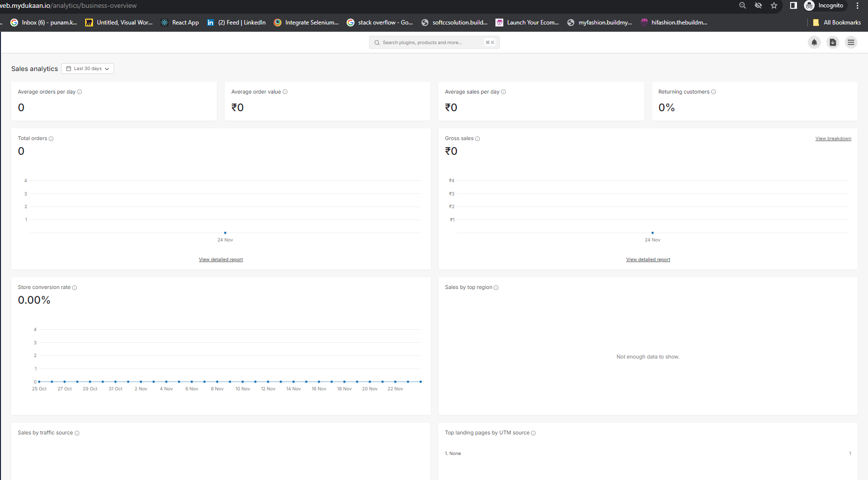Show info for Average sales per day

point(504,92)
